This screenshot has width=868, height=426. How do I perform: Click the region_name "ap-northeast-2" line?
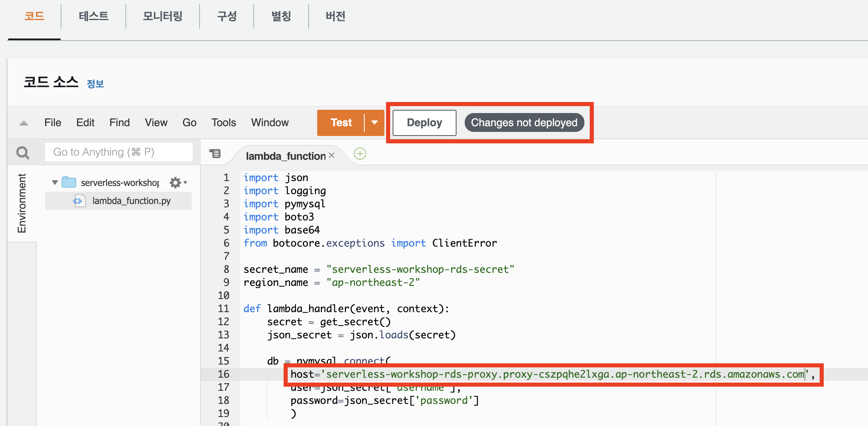coord(332,282)
